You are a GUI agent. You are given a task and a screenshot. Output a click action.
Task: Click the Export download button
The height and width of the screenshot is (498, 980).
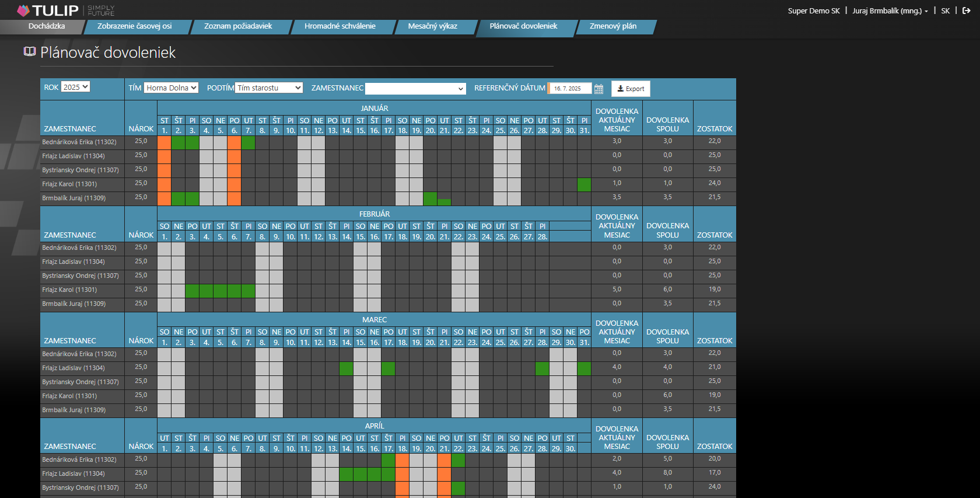(x=631, y=89)
